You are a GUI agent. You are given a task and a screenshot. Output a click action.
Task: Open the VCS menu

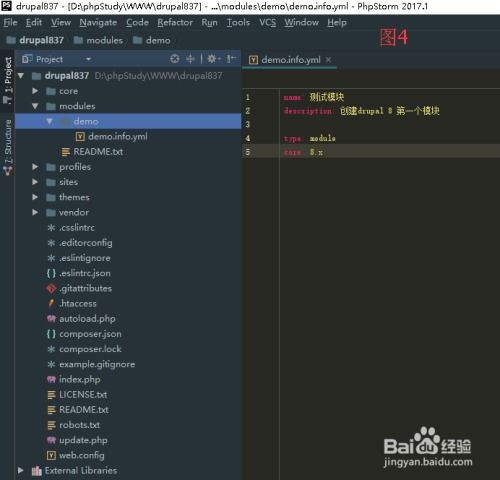pos(268,23)
